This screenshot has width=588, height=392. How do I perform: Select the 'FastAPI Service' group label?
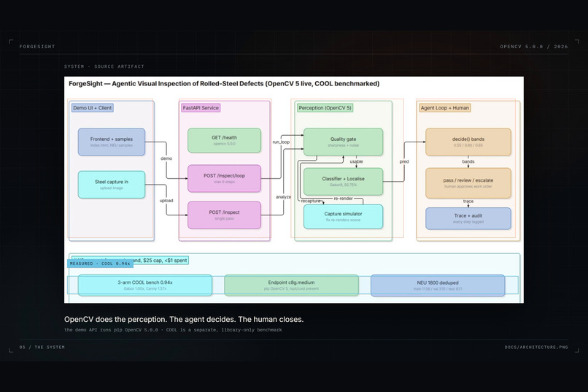(201, 107)
